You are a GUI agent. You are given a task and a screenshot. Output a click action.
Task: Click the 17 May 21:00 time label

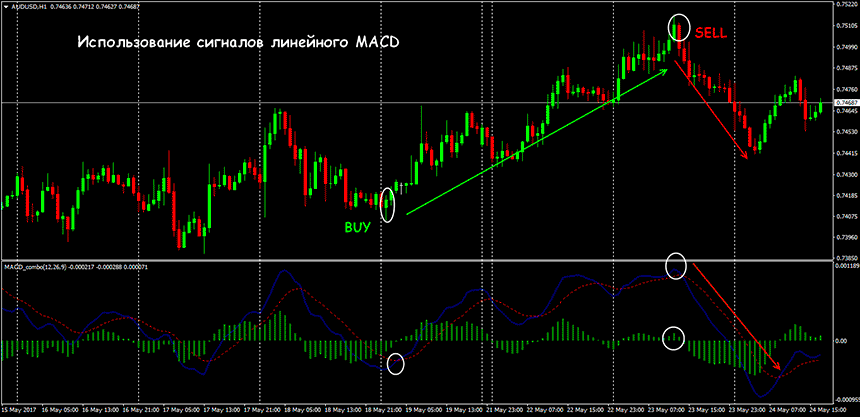(260, 410)
